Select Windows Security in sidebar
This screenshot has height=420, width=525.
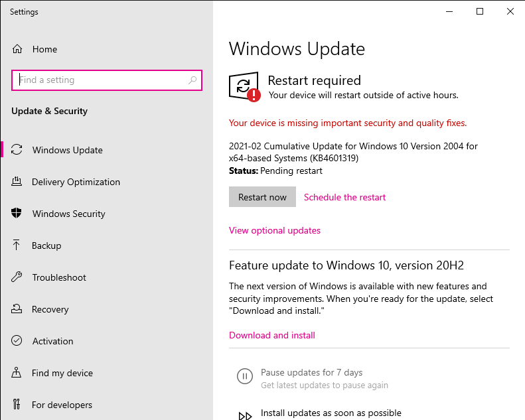(x=69, y=214)
